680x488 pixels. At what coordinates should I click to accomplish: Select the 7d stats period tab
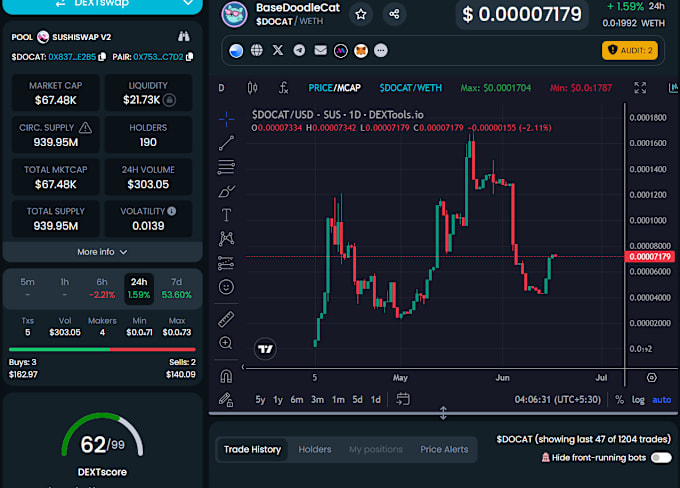(177, 288)
